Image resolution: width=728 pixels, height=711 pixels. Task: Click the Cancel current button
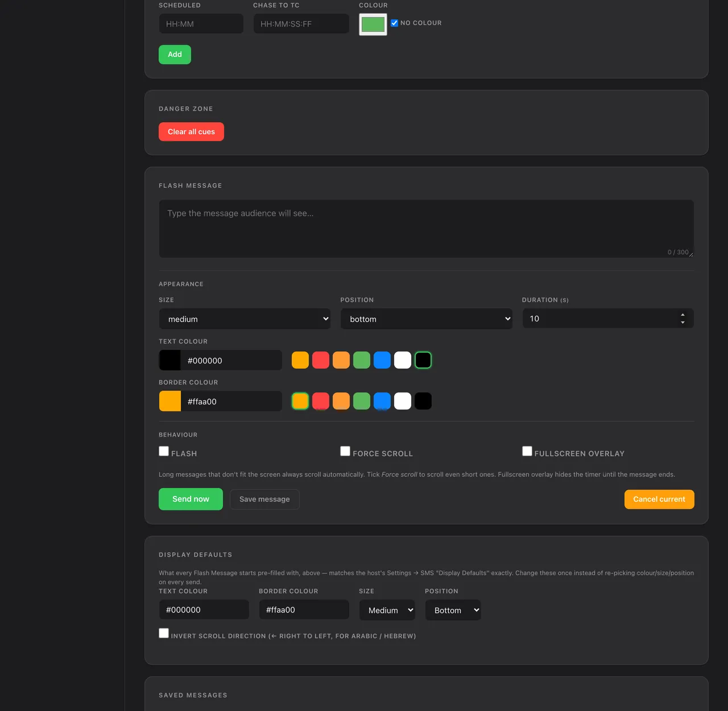coord(659,499)
